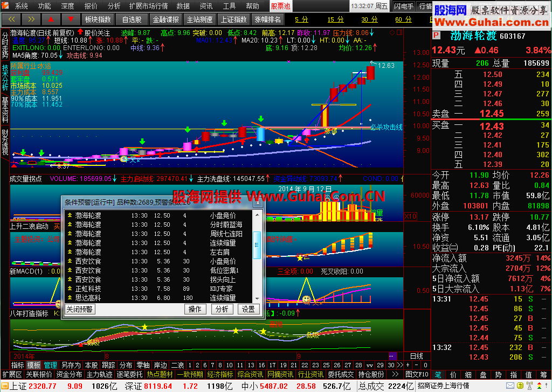Click the X10 scale label on volume axis
The width and height of the screenshot is (552, 392).
point(410,216)
